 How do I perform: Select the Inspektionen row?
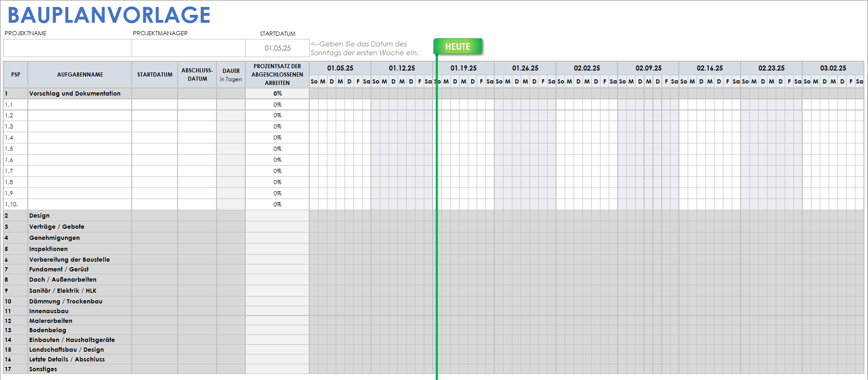pos(434,249)
